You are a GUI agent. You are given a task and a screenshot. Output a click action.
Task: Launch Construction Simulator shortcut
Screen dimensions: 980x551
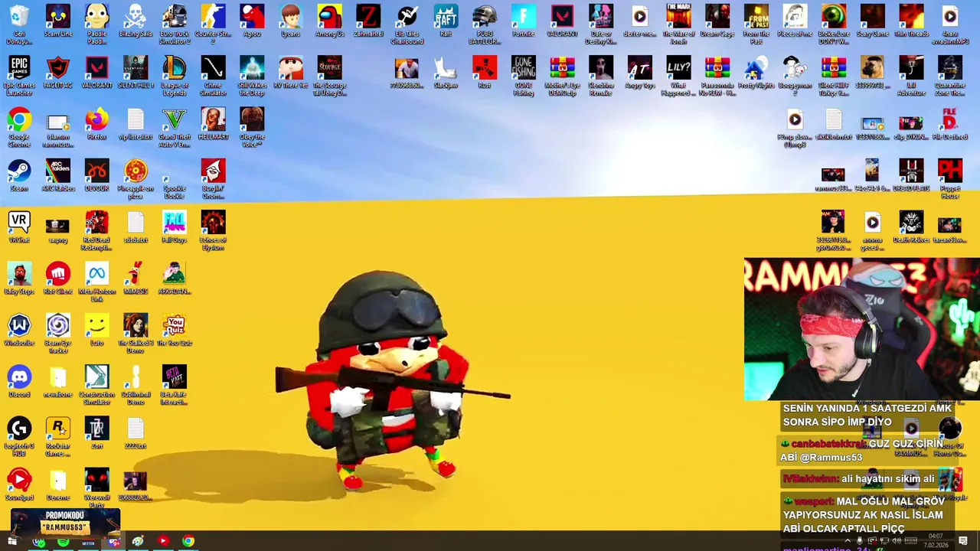(96, 383)
